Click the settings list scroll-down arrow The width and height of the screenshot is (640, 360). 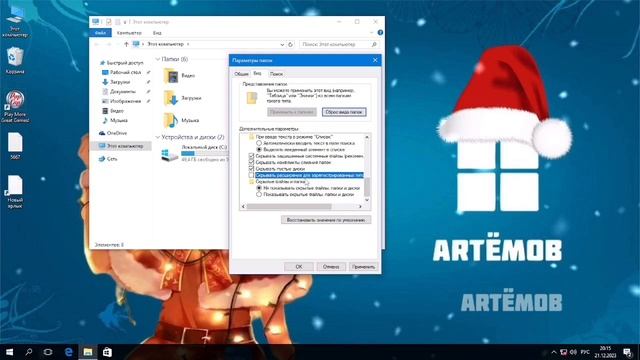pos(367,200)
